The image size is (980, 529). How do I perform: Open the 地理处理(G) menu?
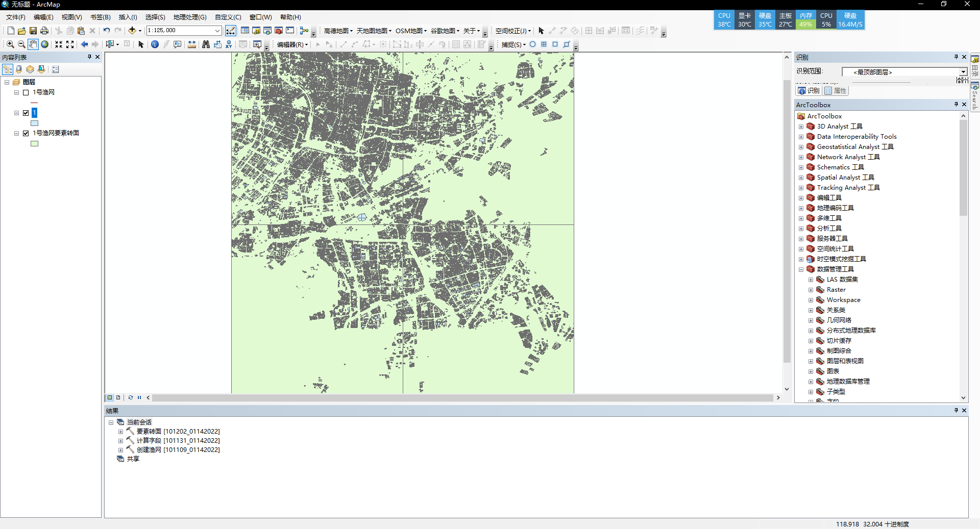[190, 17]
